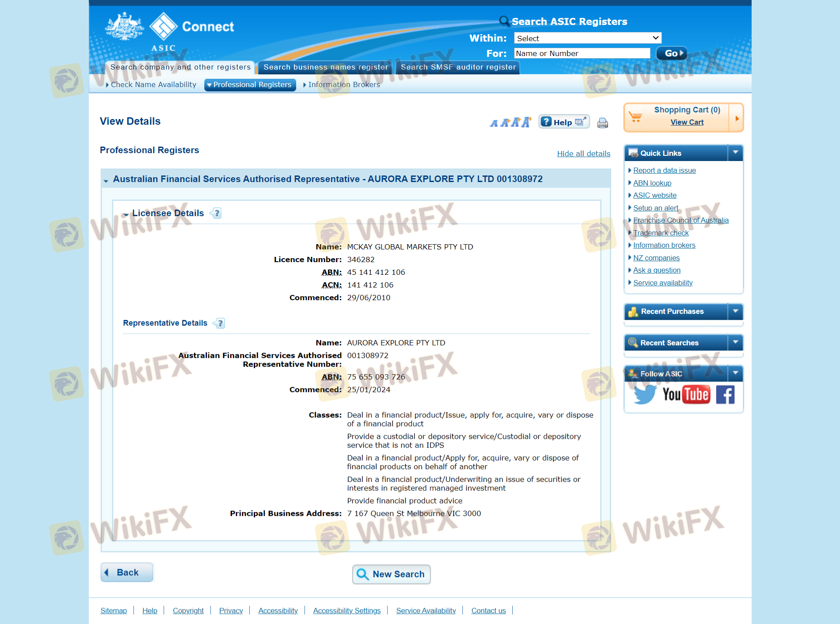Open Representative Details help question icon

220,323
